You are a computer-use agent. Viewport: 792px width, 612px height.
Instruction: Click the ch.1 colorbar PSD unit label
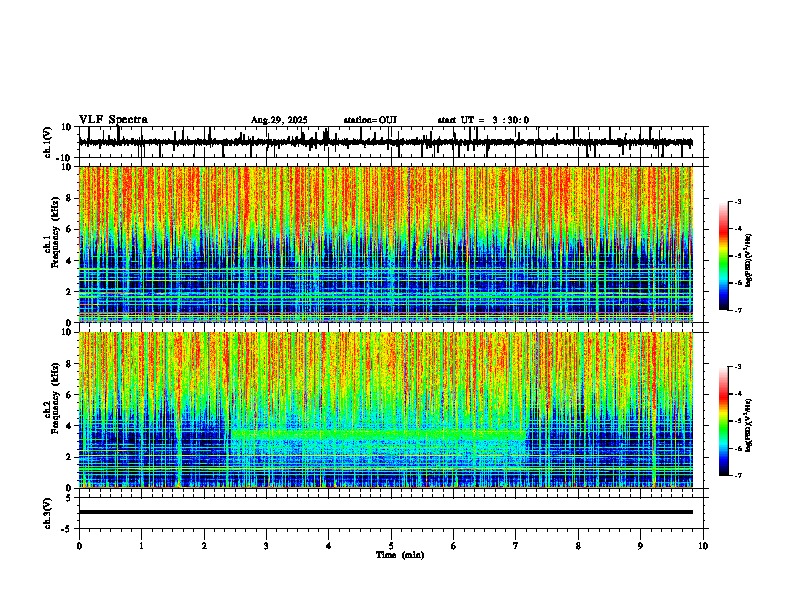[749, 260]
